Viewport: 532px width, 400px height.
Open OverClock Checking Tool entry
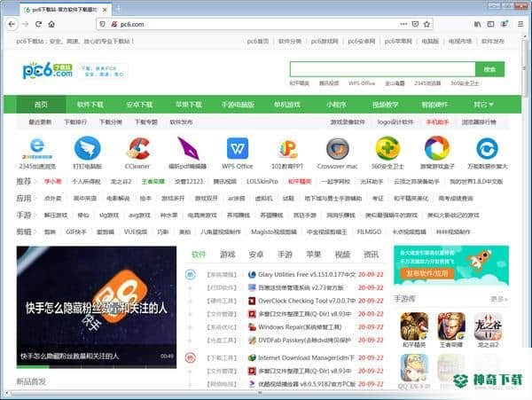click(307, 301)
